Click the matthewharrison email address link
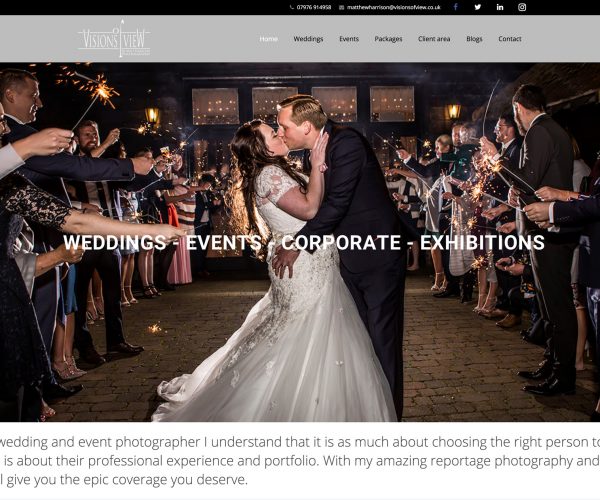This screenshot has width=600, height=500. coord(394,7)
